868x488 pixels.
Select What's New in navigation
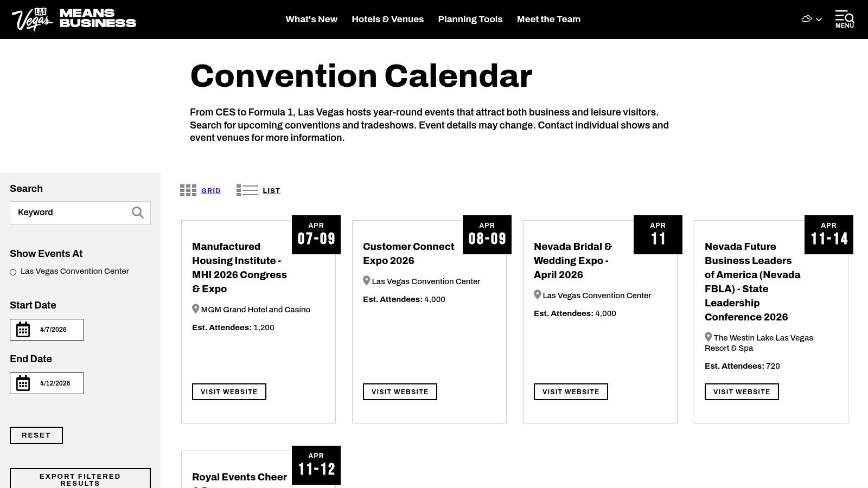311,19
